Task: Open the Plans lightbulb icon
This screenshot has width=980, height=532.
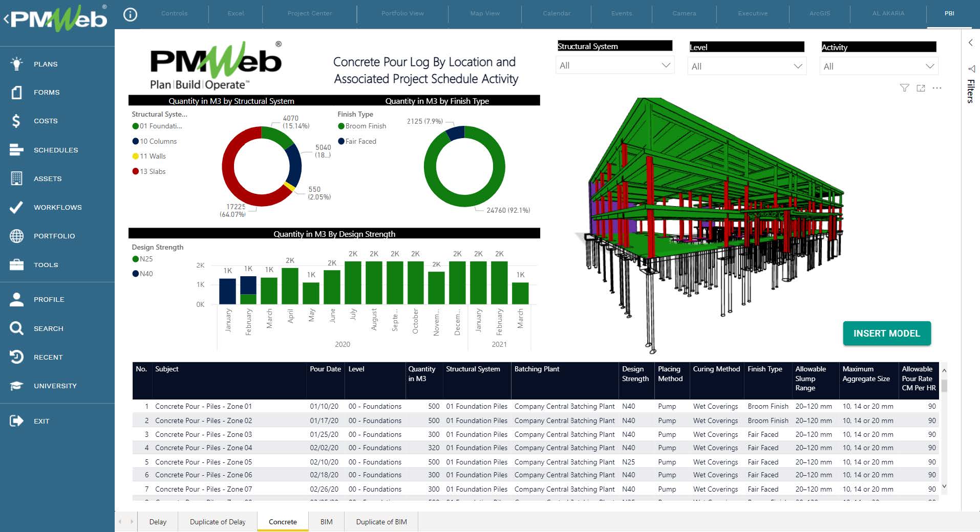Action: [x=16, y=64]
